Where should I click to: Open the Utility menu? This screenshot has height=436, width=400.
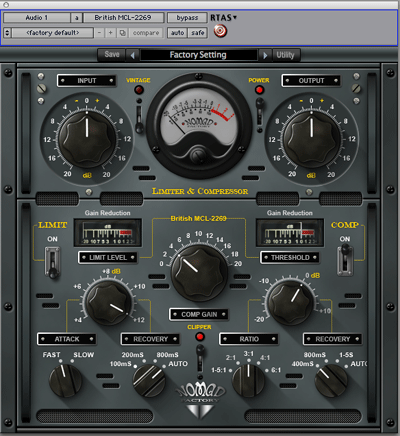[x=286, y=55]
